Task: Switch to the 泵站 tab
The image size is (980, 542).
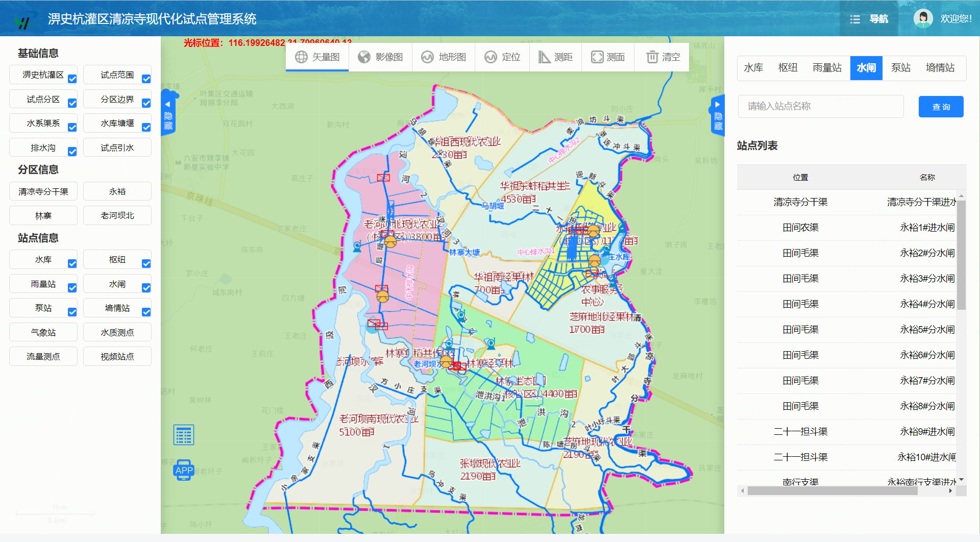Action: click(900, 68)
